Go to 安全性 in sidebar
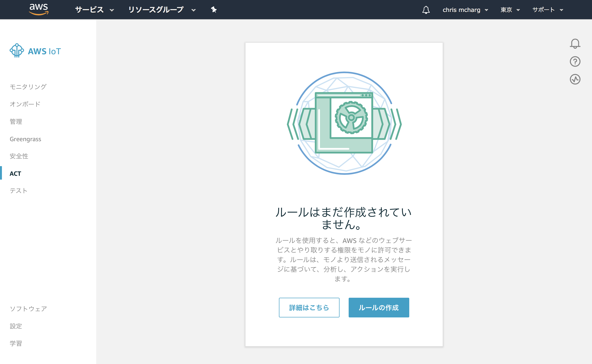592x364 pixels. tap(19, 156)
